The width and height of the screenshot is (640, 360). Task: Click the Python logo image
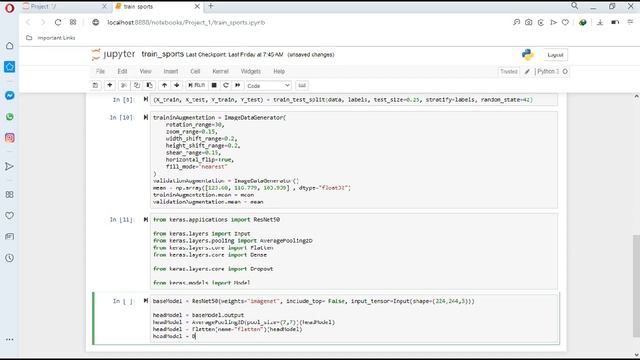pyautogui.click(x=528, y=55)
